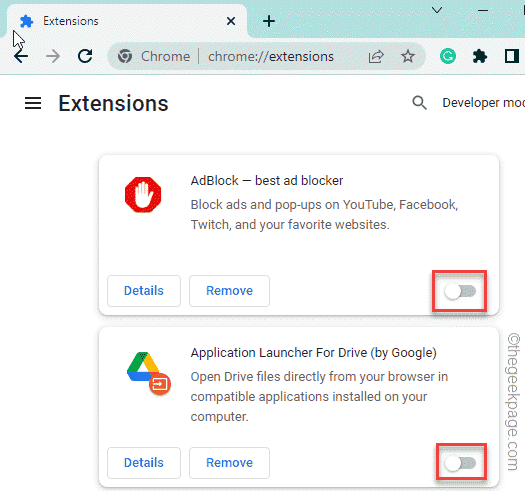Minimize the Chrome window
525x491 pixels.
click(x=482, y=11)
